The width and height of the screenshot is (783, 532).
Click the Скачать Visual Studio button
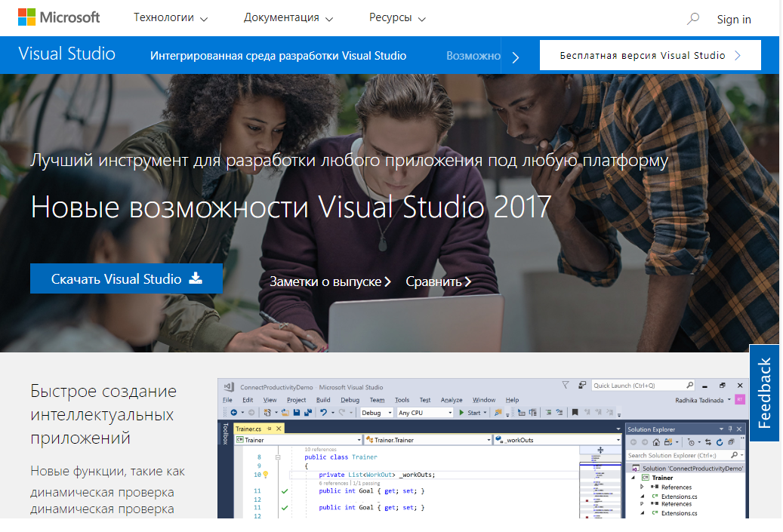pyautogui.click(x=126, y=278)
